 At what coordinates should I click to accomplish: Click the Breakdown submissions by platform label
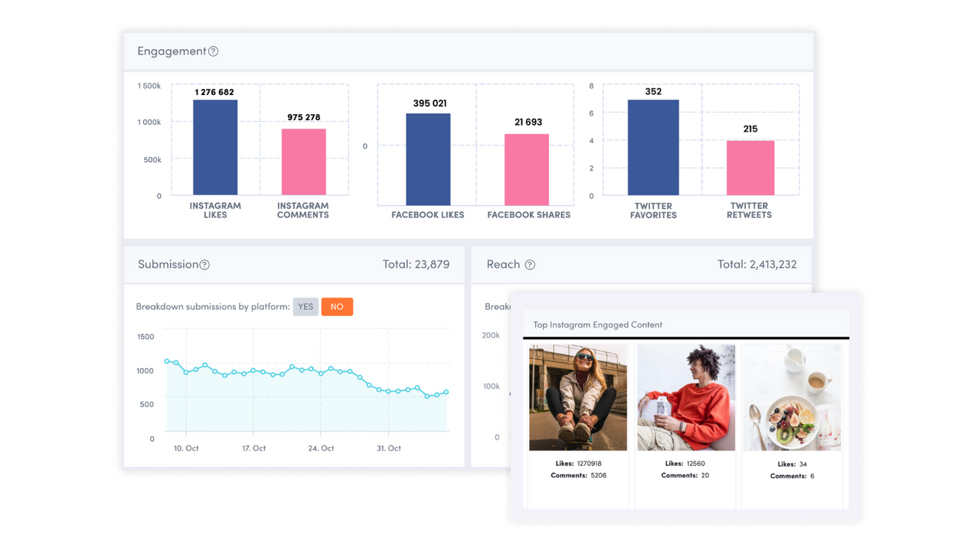tap(212, 307)
